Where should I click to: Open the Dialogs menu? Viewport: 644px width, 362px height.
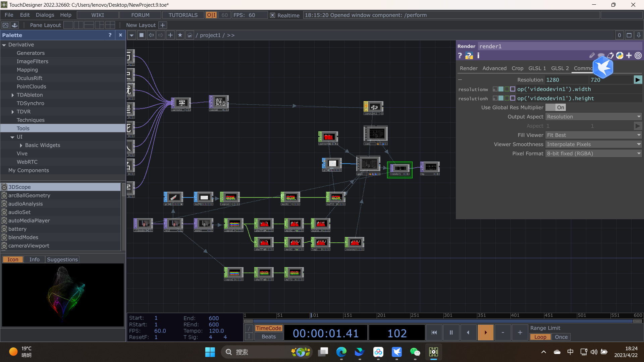click(x=45, y=15)
